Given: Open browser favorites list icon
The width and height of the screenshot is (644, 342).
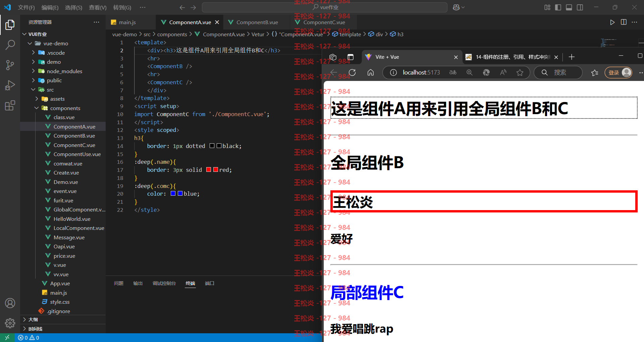Looking at the screenshot, I should tap(595, 72).
